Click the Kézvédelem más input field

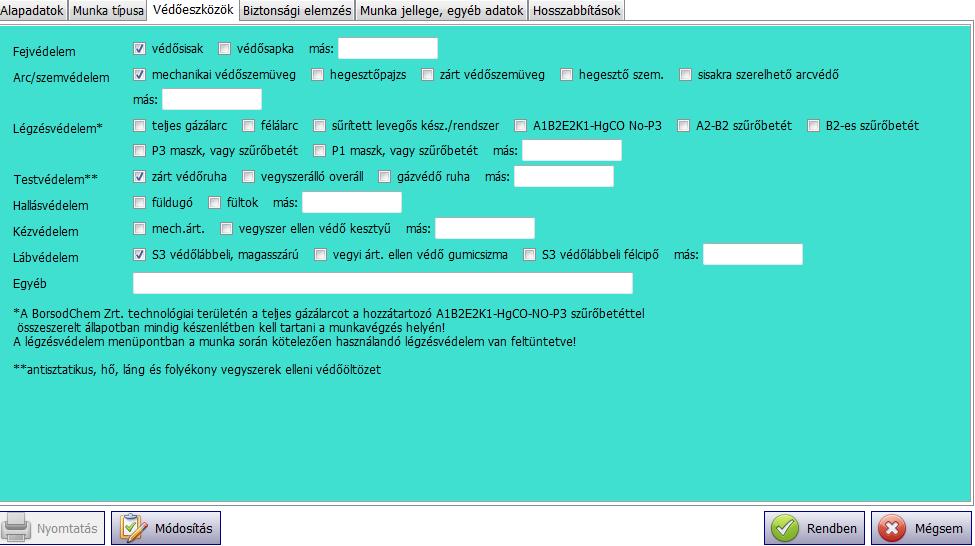pos(485,229)
